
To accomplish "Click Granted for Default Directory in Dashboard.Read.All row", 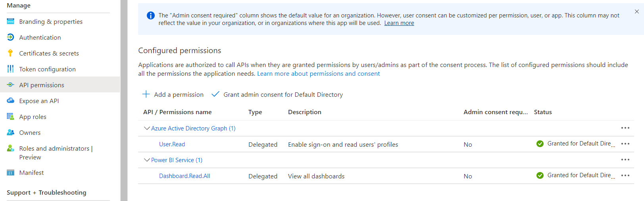I will (x=581, y=175).
